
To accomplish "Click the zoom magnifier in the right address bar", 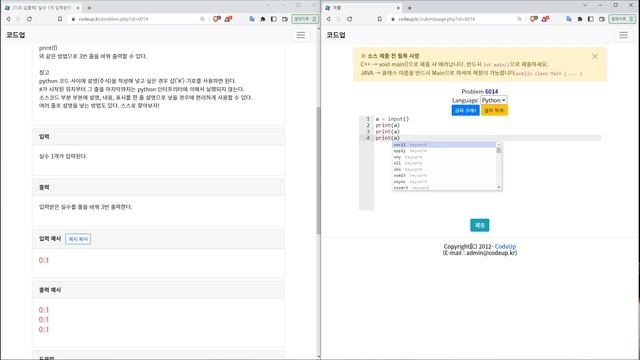I will point(519,19).
